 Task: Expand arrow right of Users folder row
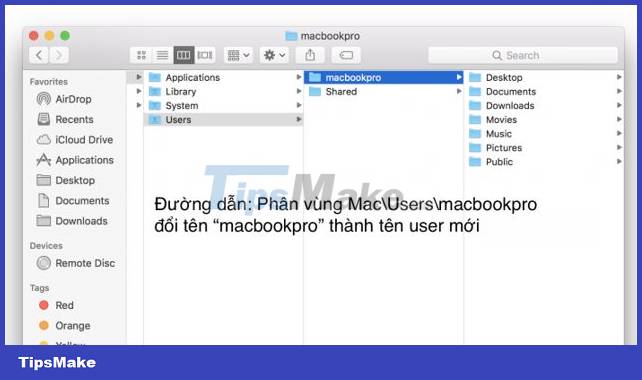[298, 119]
